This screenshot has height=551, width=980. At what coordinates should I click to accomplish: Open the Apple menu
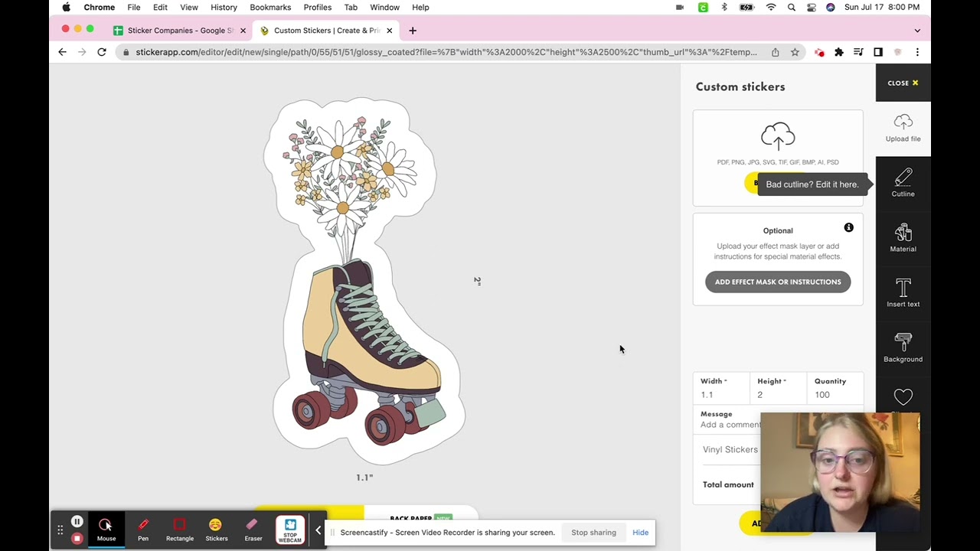click(66, 7)
